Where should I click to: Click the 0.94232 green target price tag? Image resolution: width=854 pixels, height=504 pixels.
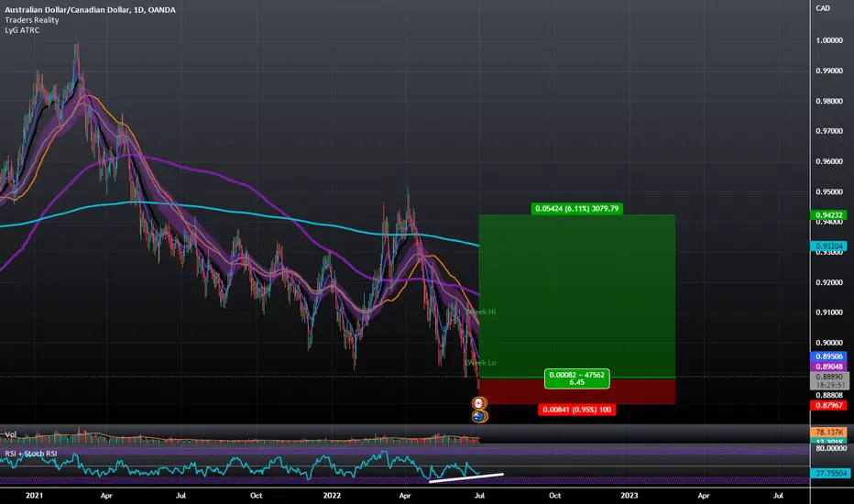(x=828, y=216)
